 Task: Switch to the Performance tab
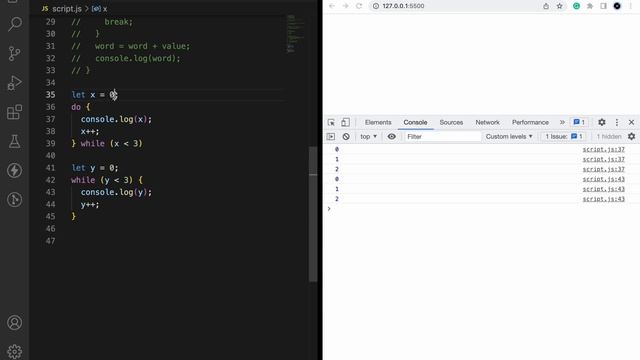coord(530,122)
